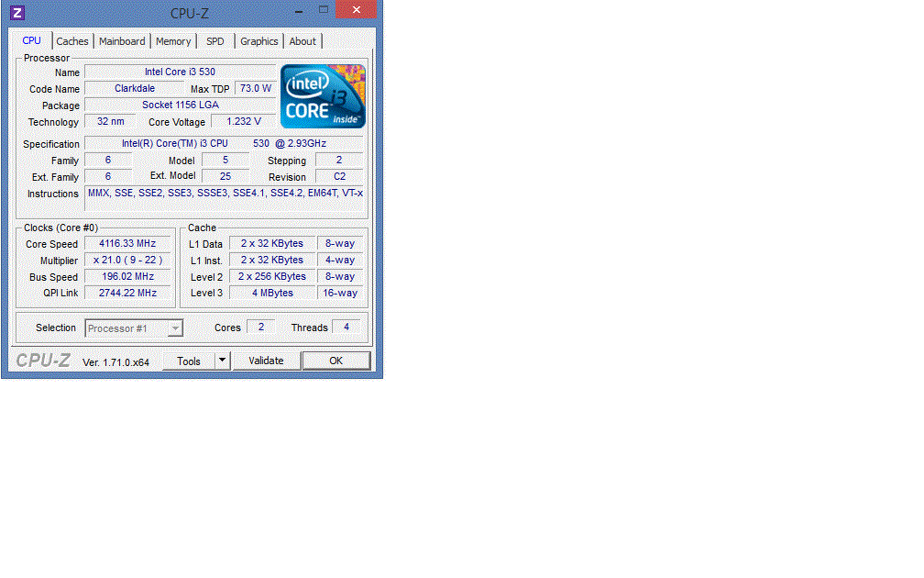Click the Bus Speed value 196.02 MHz
Viewport: 924px width, 578px height.
click(127, 277)
